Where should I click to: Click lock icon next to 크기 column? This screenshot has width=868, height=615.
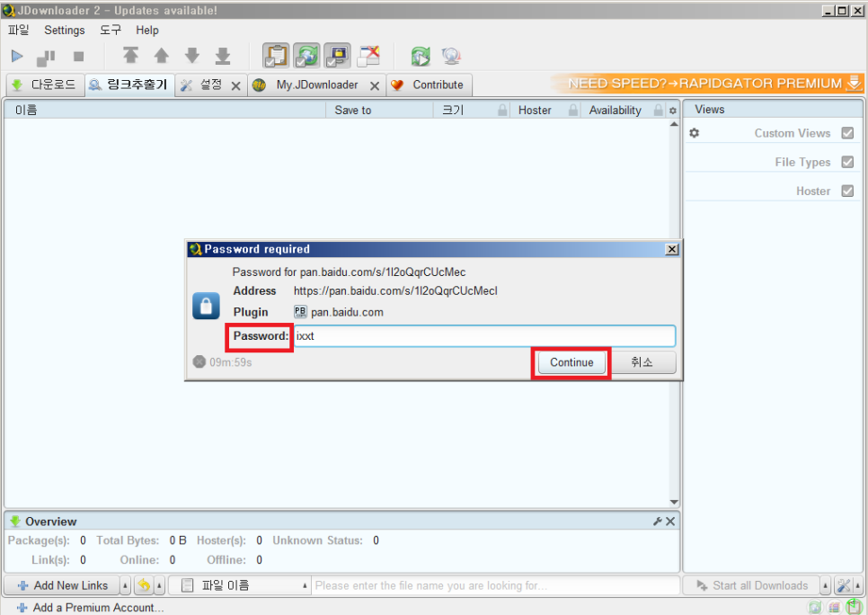click(x=502, y=110)
